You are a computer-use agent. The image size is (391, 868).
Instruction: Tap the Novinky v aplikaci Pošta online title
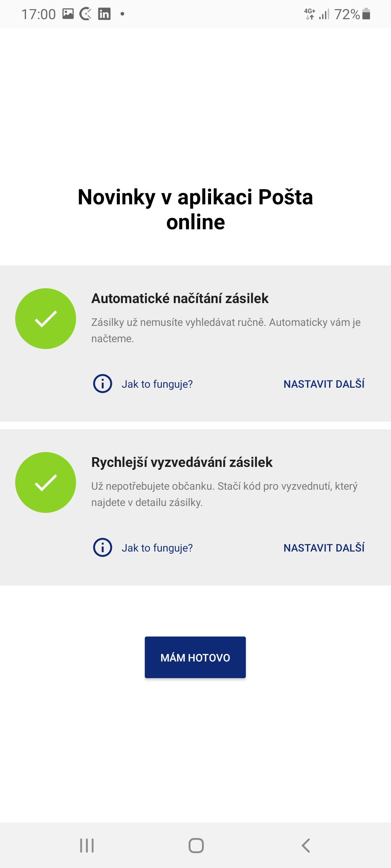(195, 209)
